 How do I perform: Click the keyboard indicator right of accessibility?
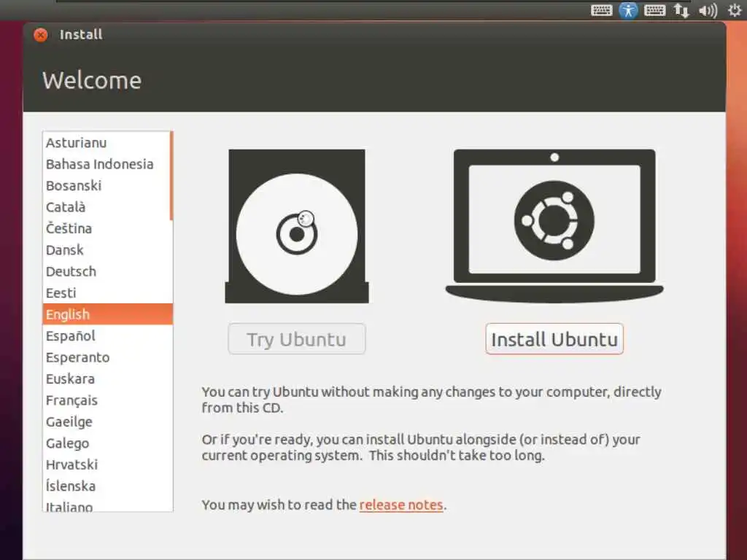[x=654, y=10]
